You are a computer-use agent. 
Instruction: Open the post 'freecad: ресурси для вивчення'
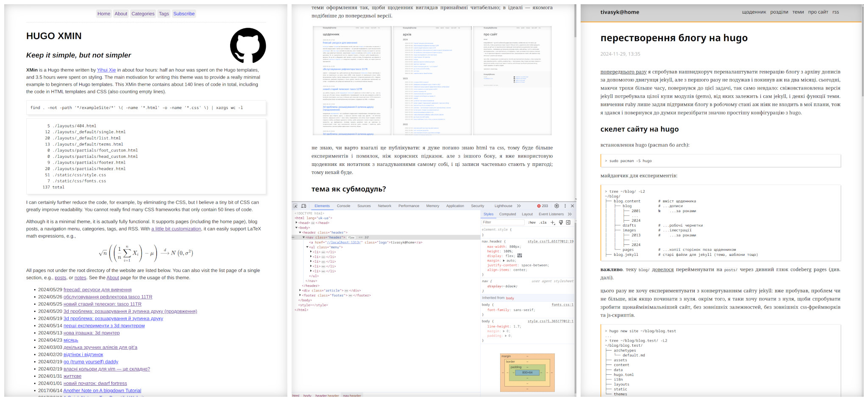[97, 290]
